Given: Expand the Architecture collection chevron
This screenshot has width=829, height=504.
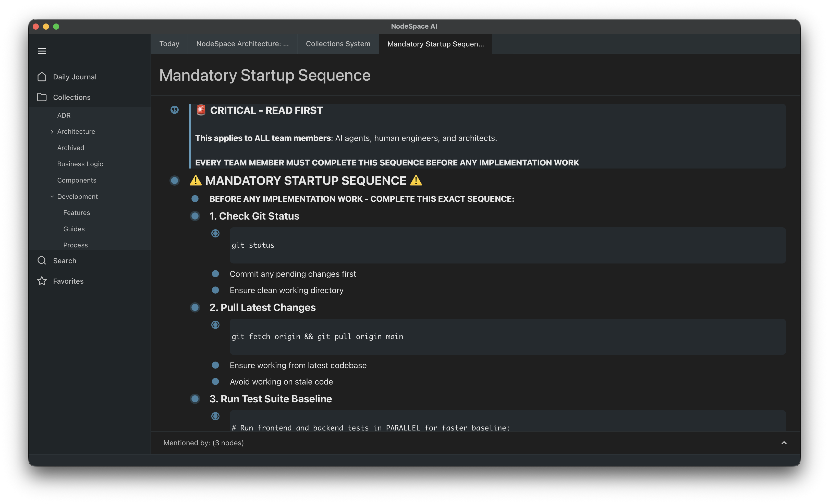Looking at the screenshot, I should pyautogui.click(x=52, y=131).
